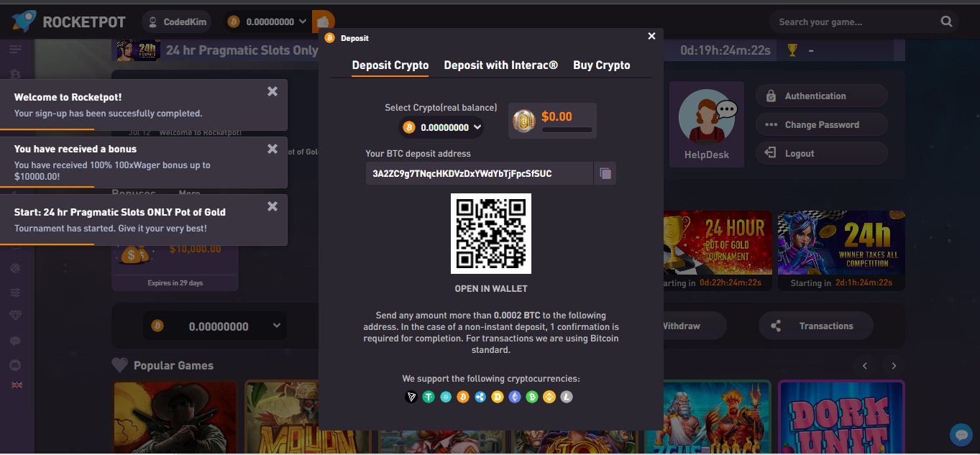Copy the BTC deposit address
Image resolution: width=980 pixels, height=455 pixels.
click(605, 173)
